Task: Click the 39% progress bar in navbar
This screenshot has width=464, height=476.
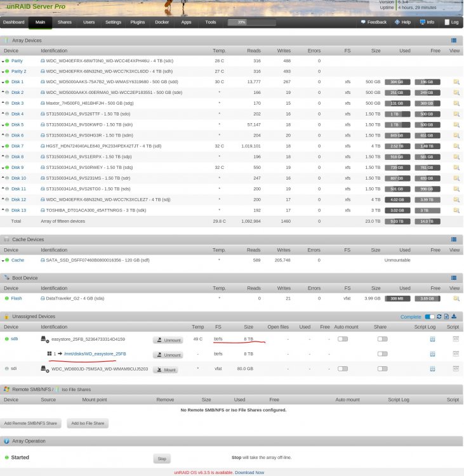Action: click(x=252, y=22)
